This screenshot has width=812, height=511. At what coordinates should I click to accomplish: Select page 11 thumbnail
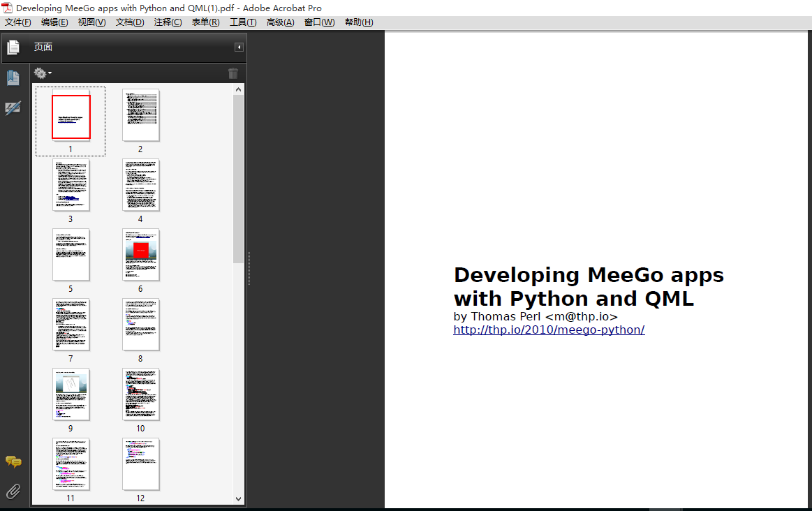point(71,464)
